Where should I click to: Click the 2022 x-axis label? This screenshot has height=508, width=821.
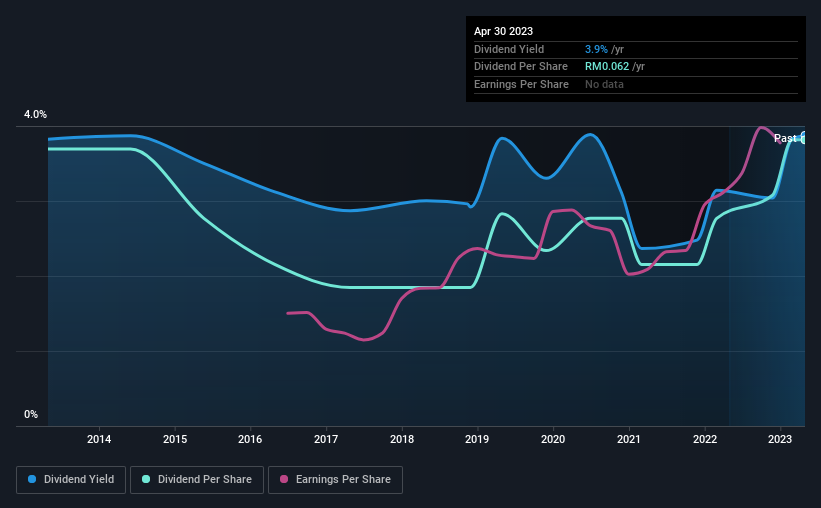[705, 439]
